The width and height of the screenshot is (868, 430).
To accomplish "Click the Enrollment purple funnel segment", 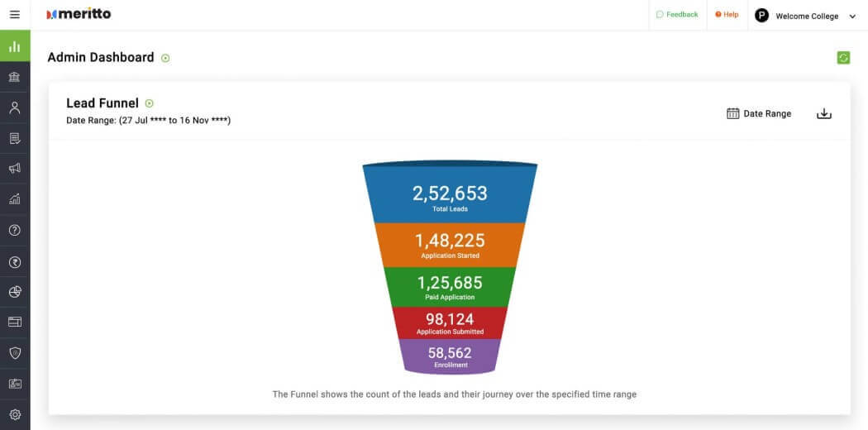I will (450, 356).
